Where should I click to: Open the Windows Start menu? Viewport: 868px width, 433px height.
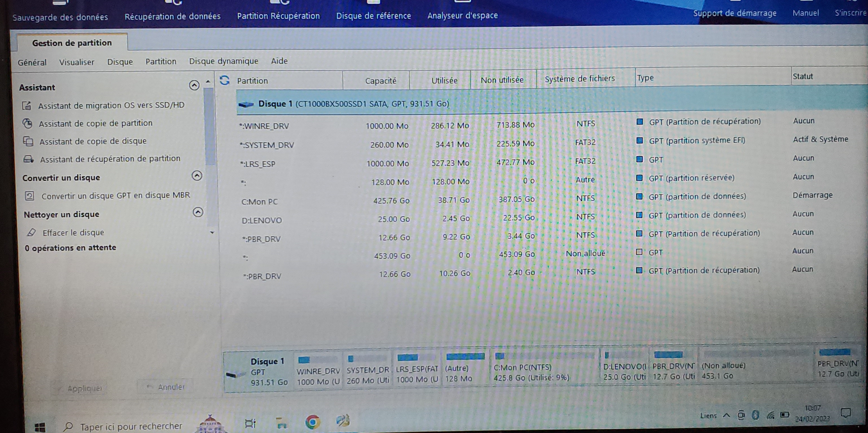click(40, 427)
